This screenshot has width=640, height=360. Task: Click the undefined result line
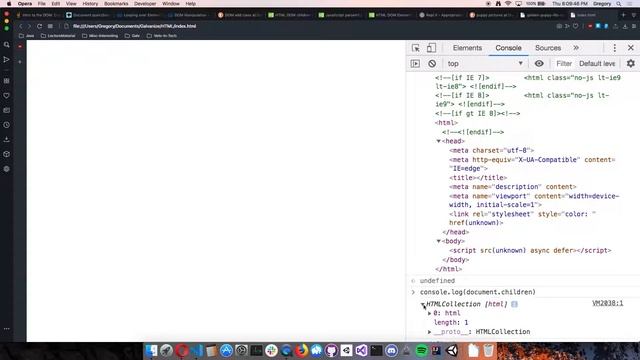(x=437, y=281)
